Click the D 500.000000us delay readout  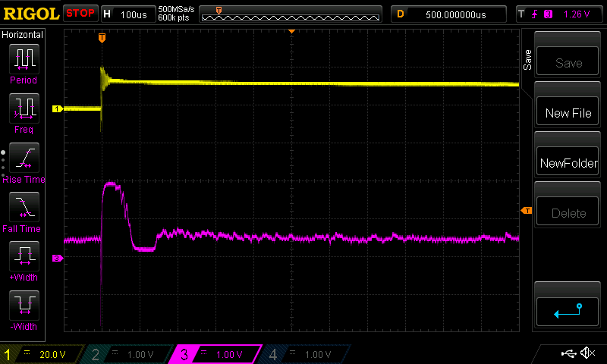(x=448, y=14)
